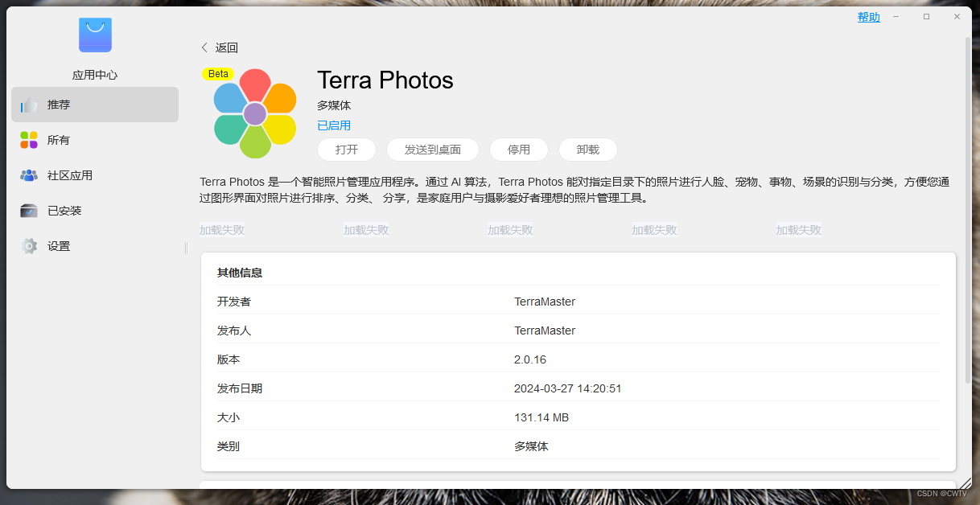Click the 类别 row label
The height and width of the screenshot is (505, 980).
tap(229, 446)
